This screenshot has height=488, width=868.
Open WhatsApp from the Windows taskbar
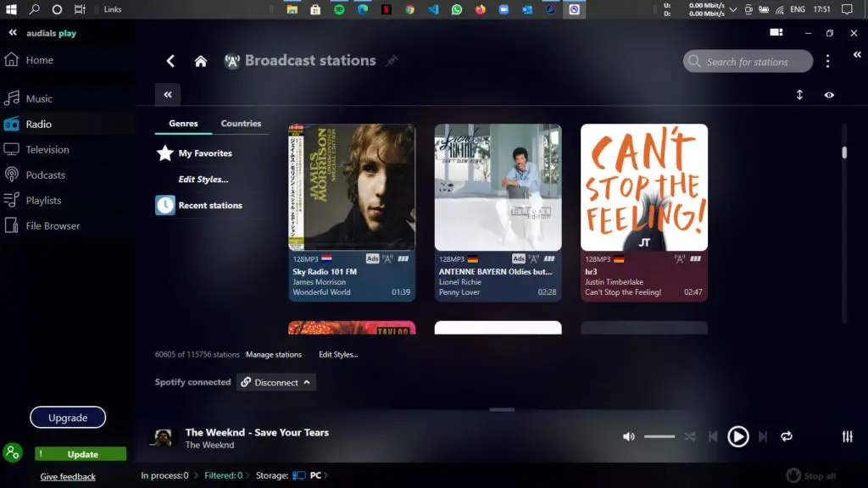(x=457, y=9)
